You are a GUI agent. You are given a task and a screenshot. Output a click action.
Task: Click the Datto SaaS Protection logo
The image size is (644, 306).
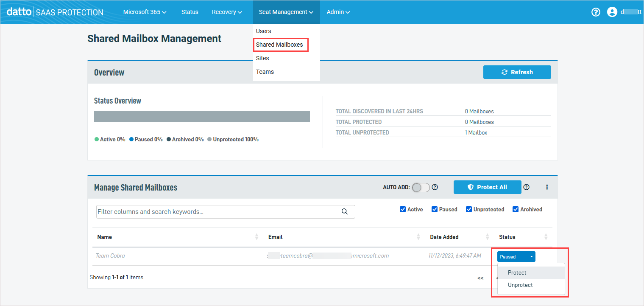pyautogui.click(x=55, y=12)
